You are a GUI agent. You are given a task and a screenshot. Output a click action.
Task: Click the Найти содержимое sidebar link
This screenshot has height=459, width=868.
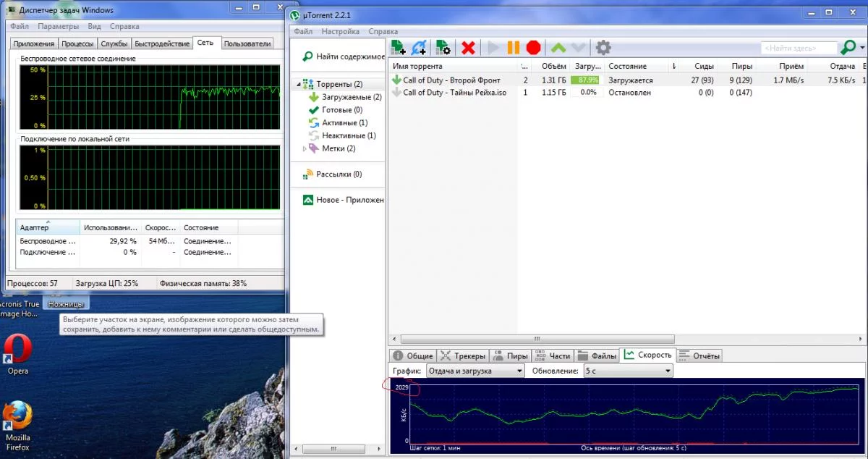(x=349, y=56)
